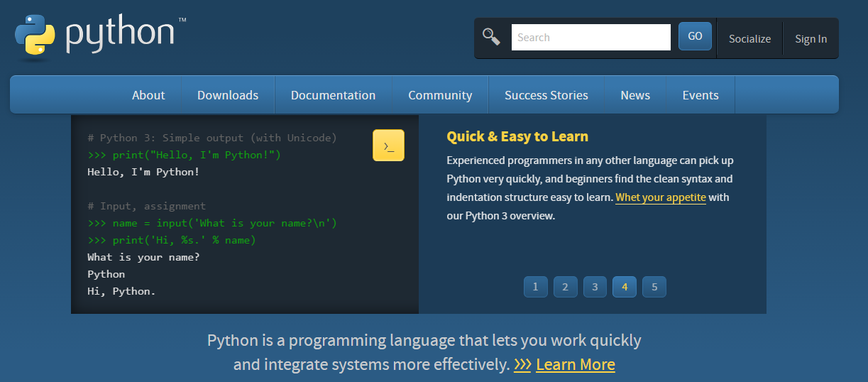Click the 'What is your name?' output line
The height and width of the screenshot is (382, 868).
click(143, 257)
